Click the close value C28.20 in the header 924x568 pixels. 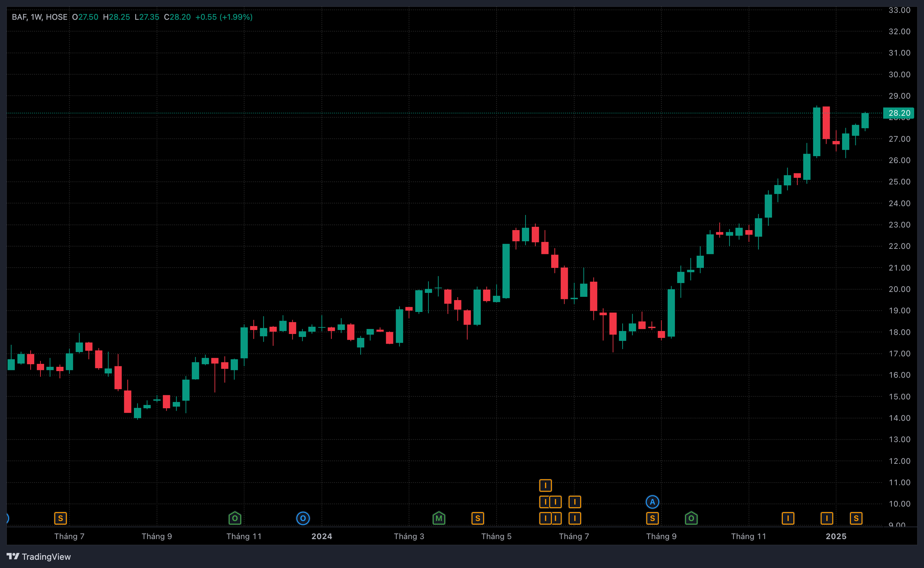point(178,17)
